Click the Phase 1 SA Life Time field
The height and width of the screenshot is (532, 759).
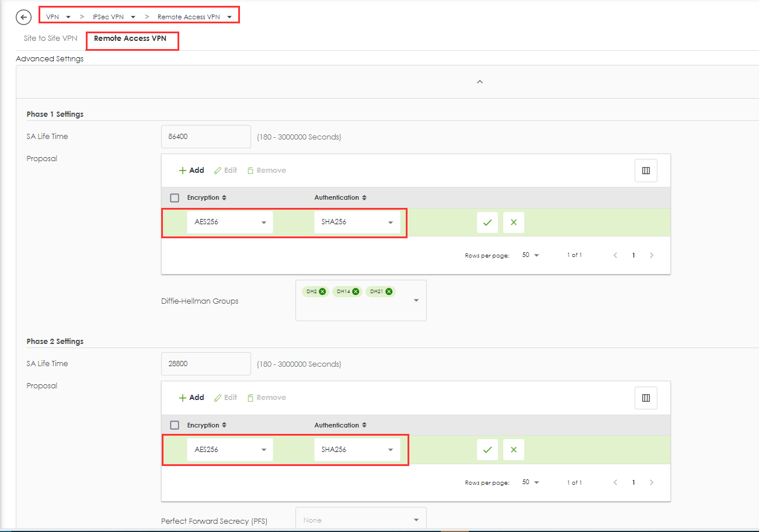click(x=206, y=136)
